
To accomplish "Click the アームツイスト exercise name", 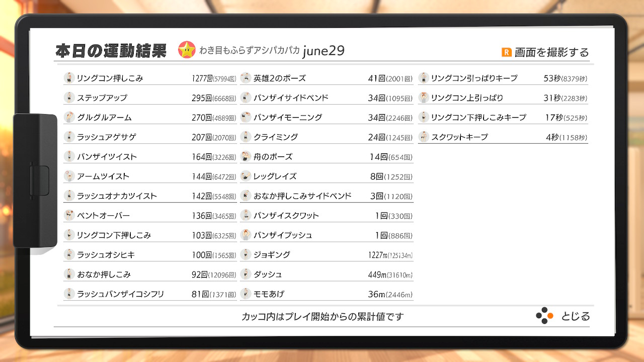I will click(x=103, y=176).
